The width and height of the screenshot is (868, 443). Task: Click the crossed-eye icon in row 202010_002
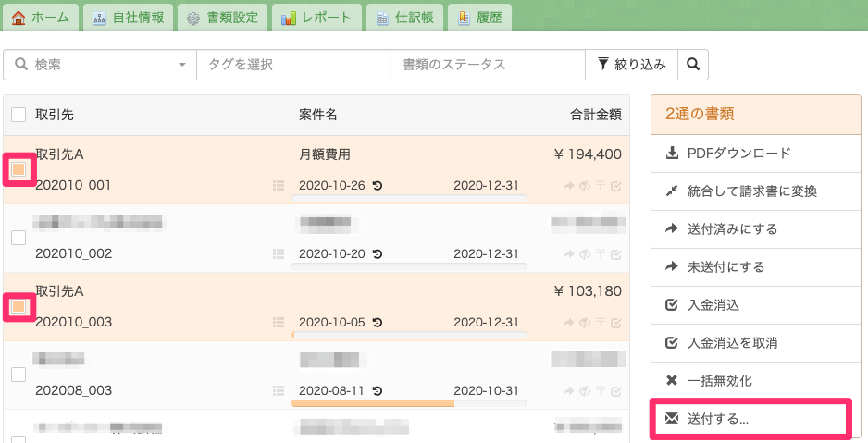click(585, 254)
